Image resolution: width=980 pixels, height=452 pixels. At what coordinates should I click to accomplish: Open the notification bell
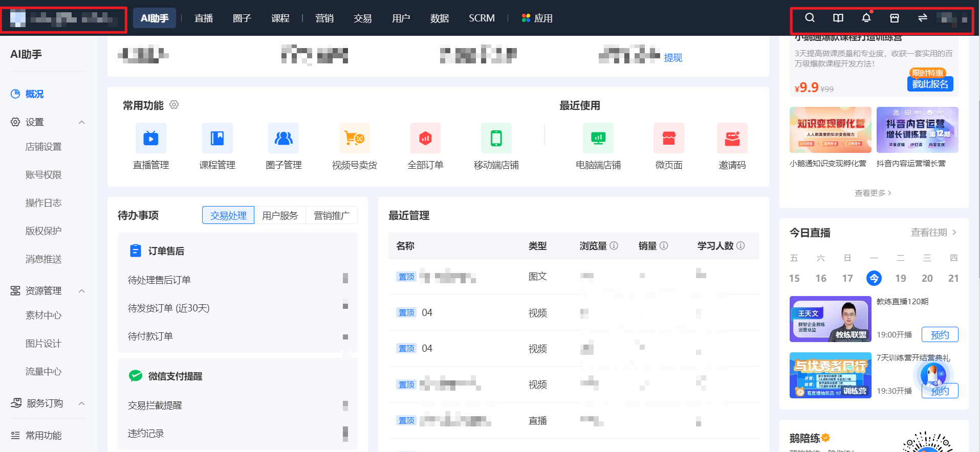(866, 18)
